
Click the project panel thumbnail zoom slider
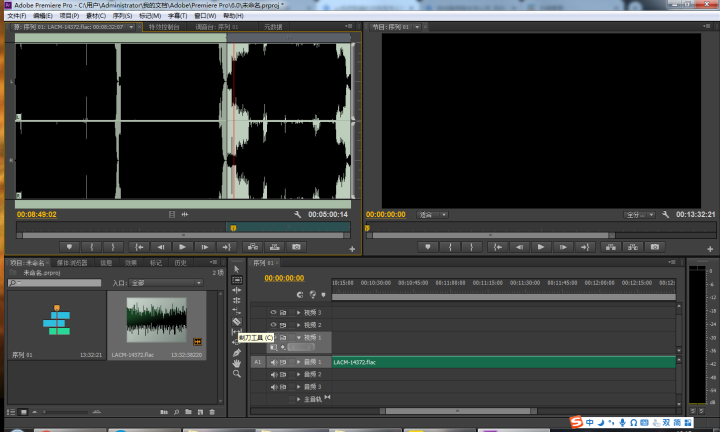click(x=66, y=412)
